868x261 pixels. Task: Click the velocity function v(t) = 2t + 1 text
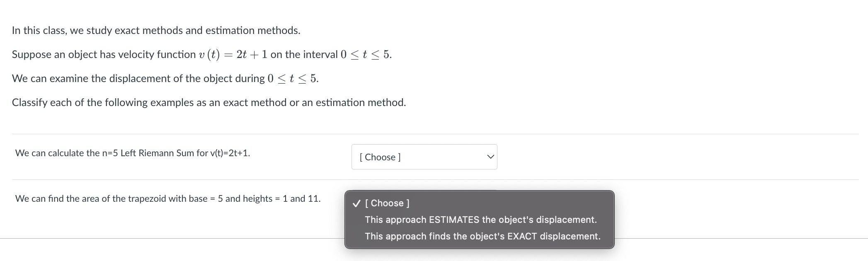(201, 54)
